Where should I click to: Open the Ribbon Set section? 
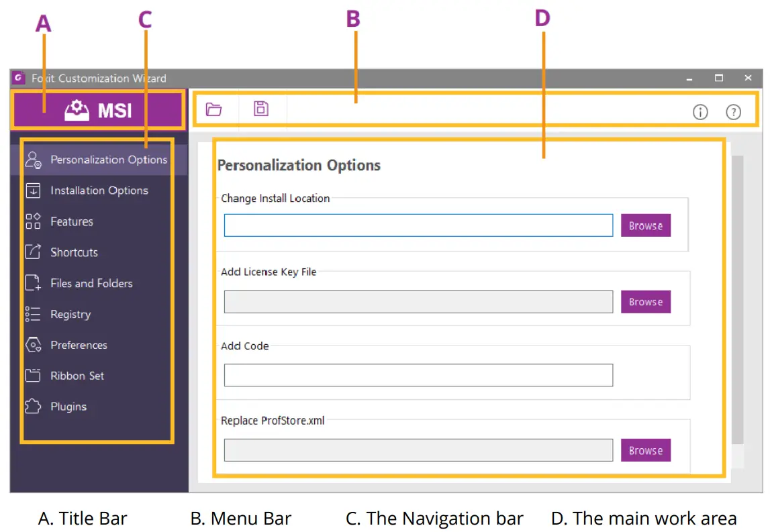point(77,376)
